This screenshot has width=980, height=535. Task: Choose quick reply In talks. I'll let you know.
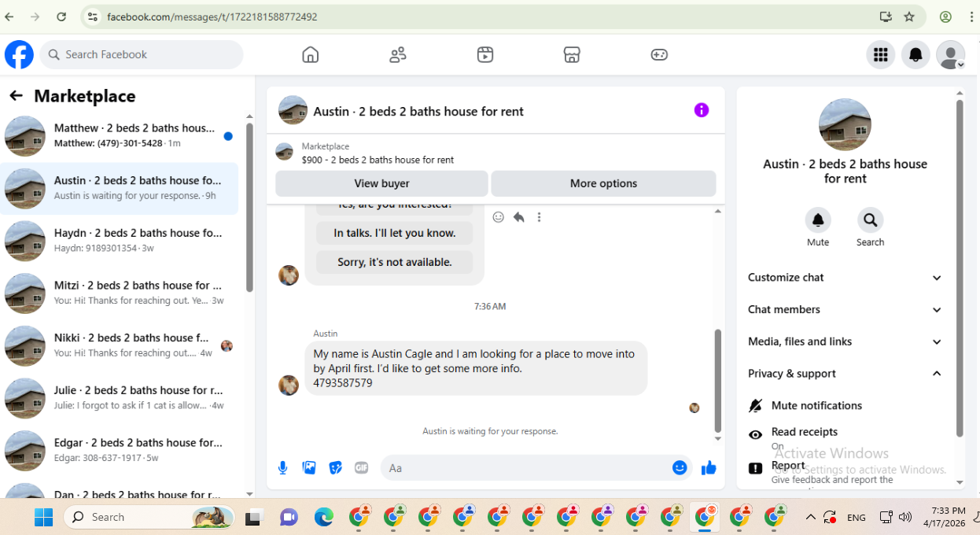coord(394,233)
